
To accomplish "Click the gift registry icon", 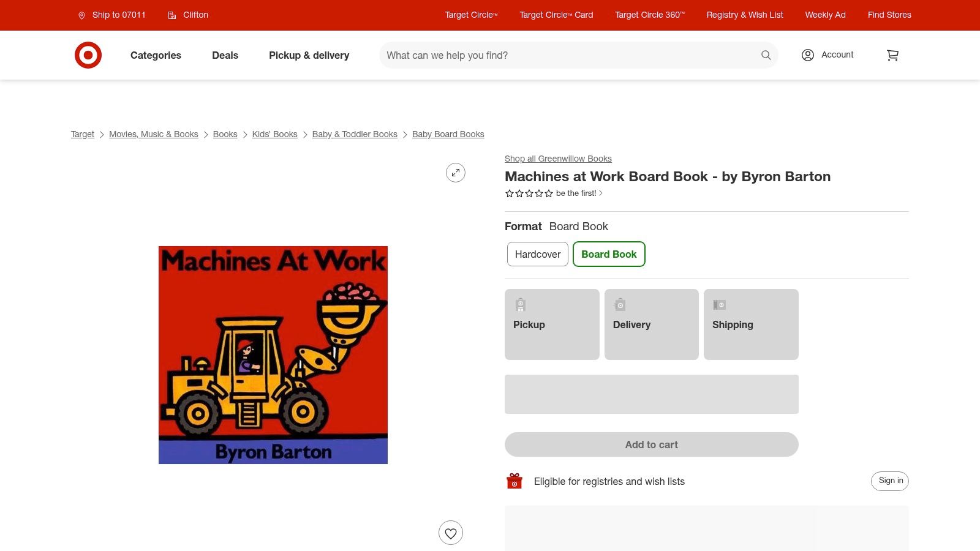I will coord(514,481).
